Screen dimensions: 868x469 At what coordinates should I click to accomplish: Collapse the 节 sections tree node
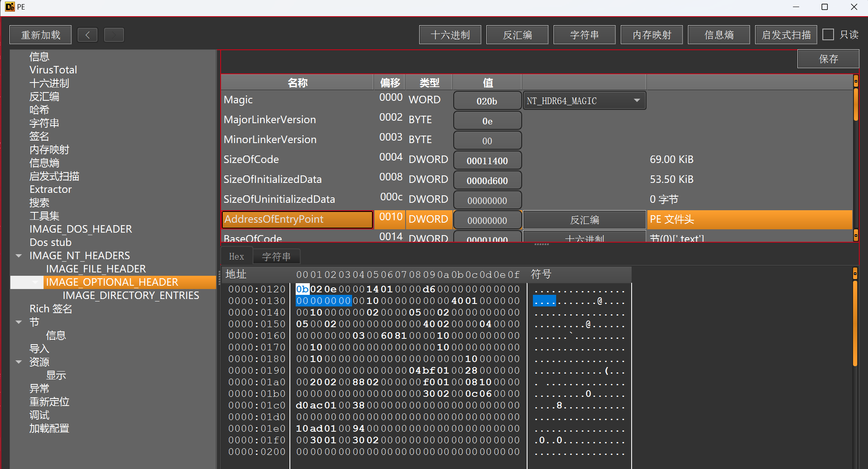click(x=19, y=322)
